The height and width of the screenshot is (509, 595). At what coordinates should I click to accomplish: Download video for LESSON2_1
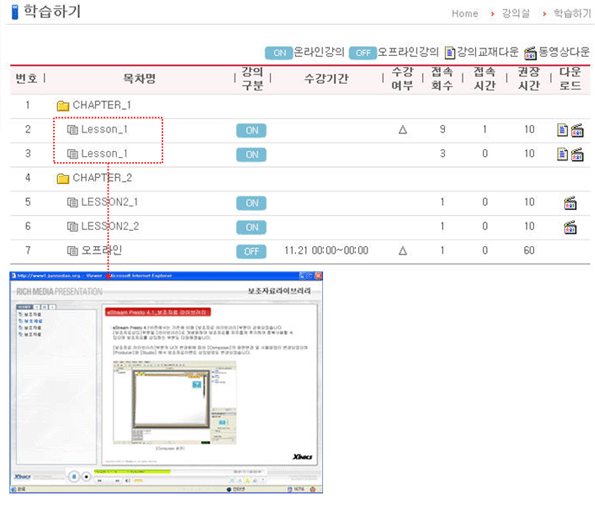coord(570,203)
